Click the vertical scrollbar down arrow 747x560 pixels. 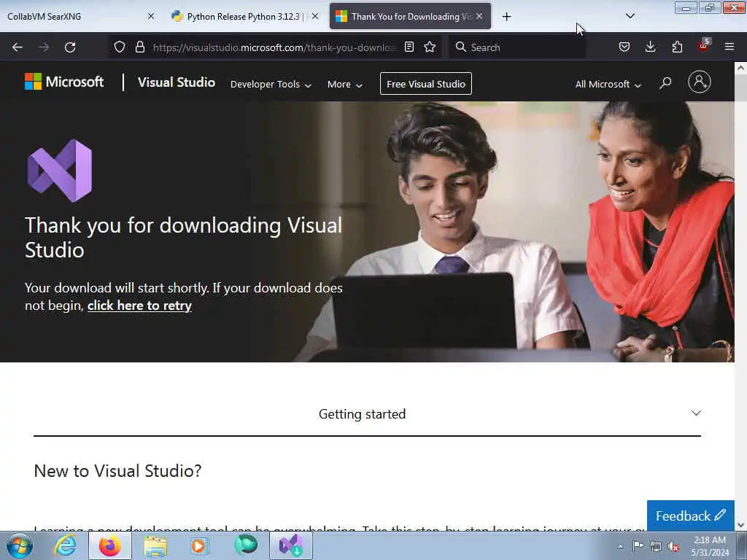pyautogui.click(x=741, y=525)
